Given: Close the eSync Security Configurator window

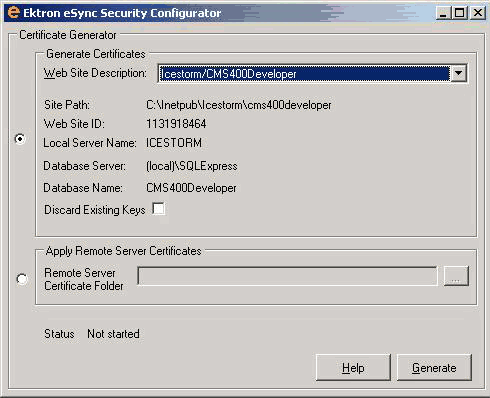Looking at the screenshot, I should point(478,13).
